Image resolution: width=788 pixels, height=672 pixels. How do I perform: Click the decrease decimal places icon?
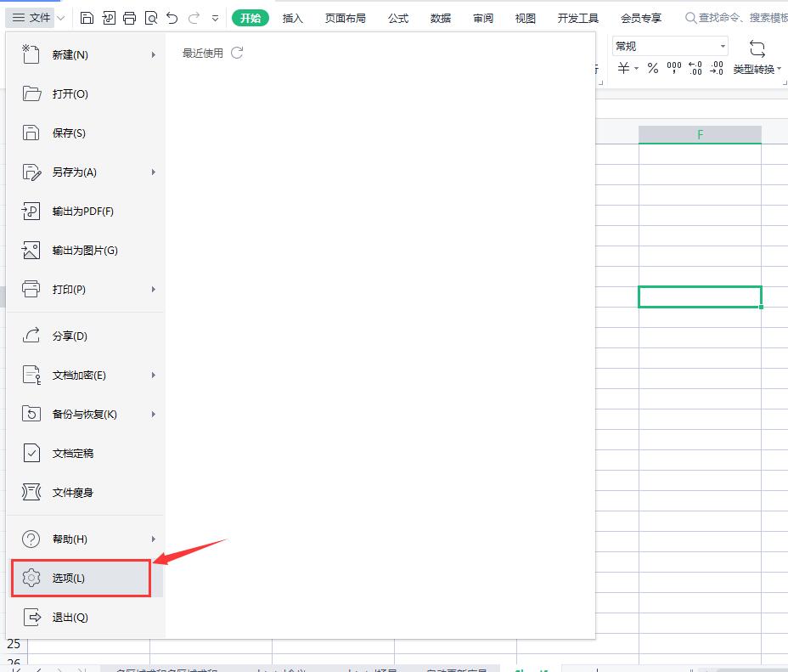click(717, 68)
